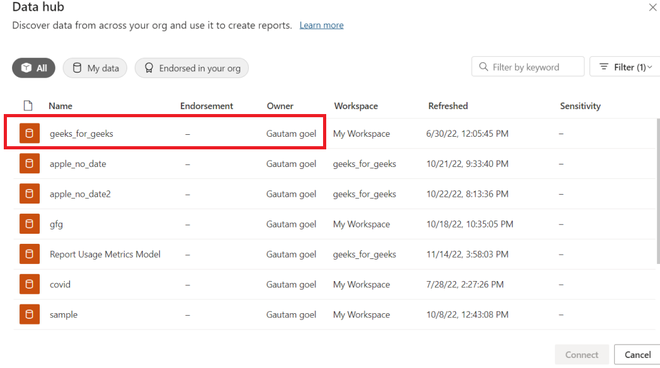
Task: Click refreshed time 7/28/22, 2:27:26 PM
Action: (x=465, y=285)
